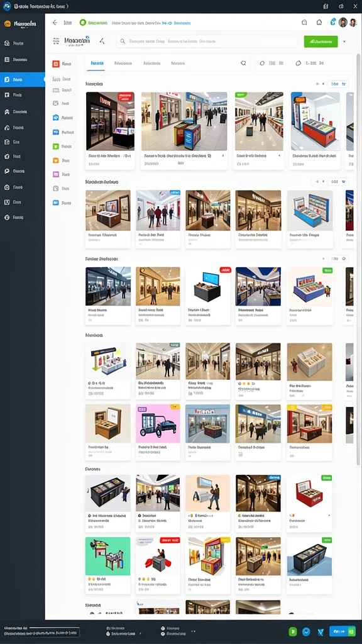Select the orange square category in the inner sidebar
The width and height of the screenshot is (362, 644).
click(56, 160)
